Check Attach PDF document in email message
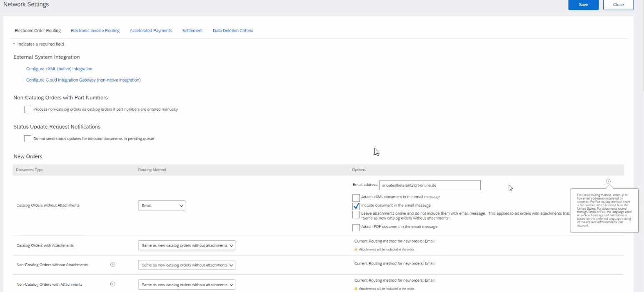 [x=356, y=228]
